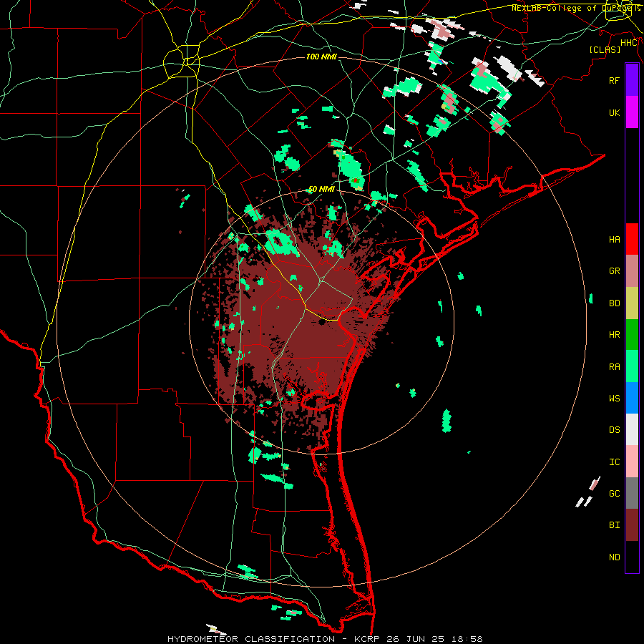Click the 'GR' legend label
This screenshot has width=644, height=644.
[614, 271]
